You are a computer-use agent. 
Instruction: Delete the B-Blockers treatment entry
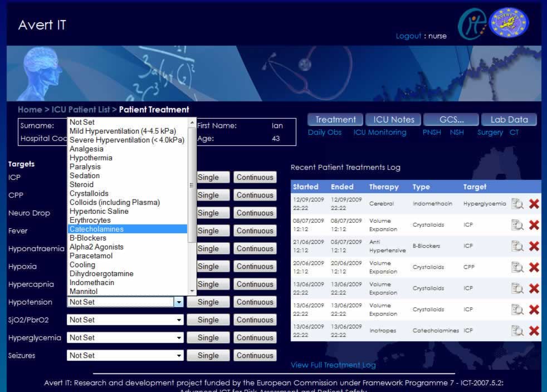(534, 246)
